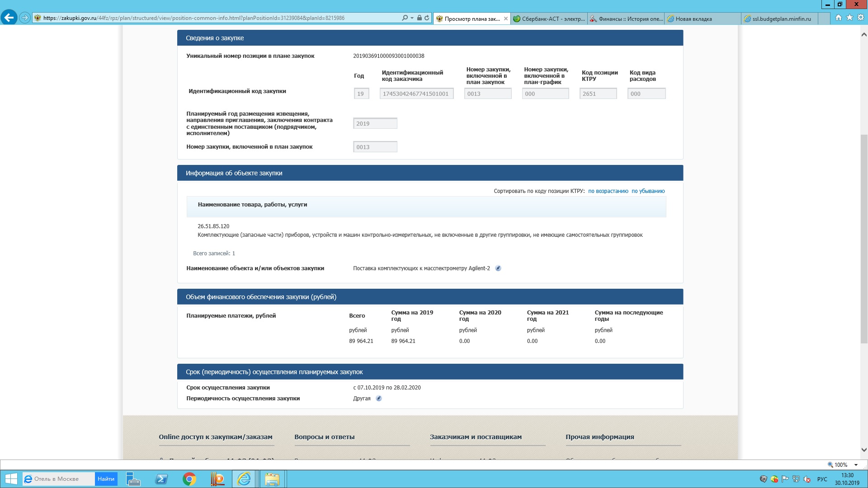
Task: Open the Online доступ к закупкам/заказам footer heading
Action: click(x=216, y=437)
